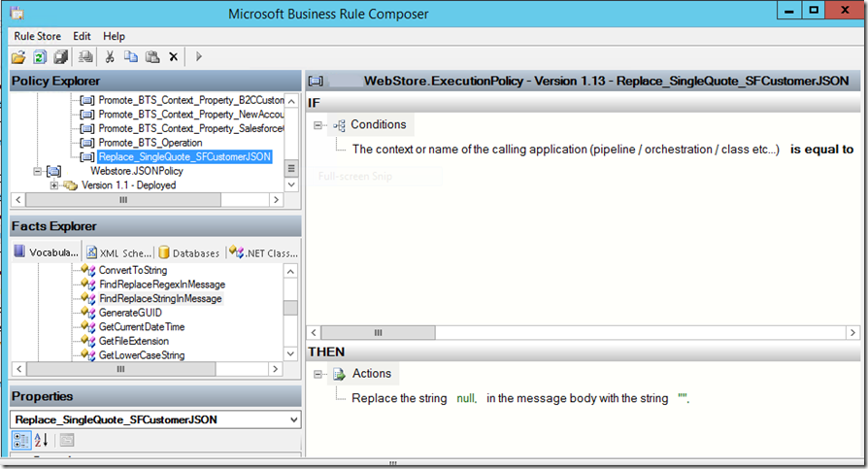Viewport: 868px width, 469px height.
Task: Click Policy Explorer scroll down arrow
Action: point(291,184)
